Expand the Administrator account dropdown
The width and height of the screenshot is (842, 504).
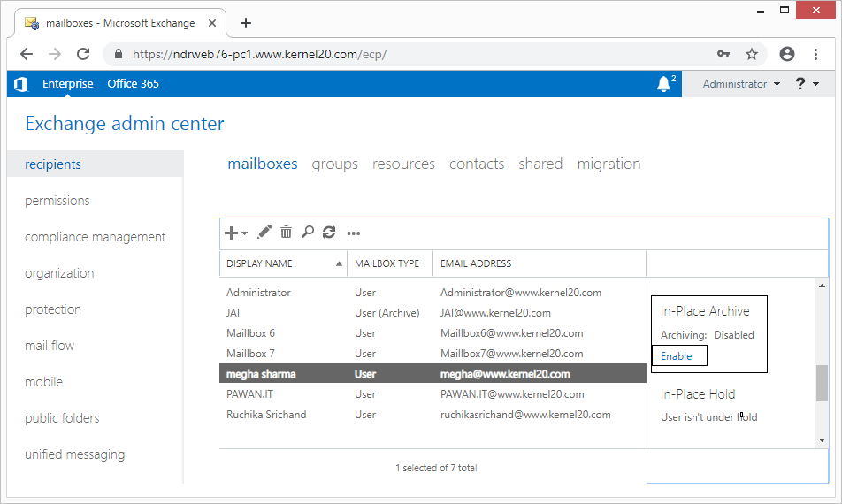coord(741,84)
